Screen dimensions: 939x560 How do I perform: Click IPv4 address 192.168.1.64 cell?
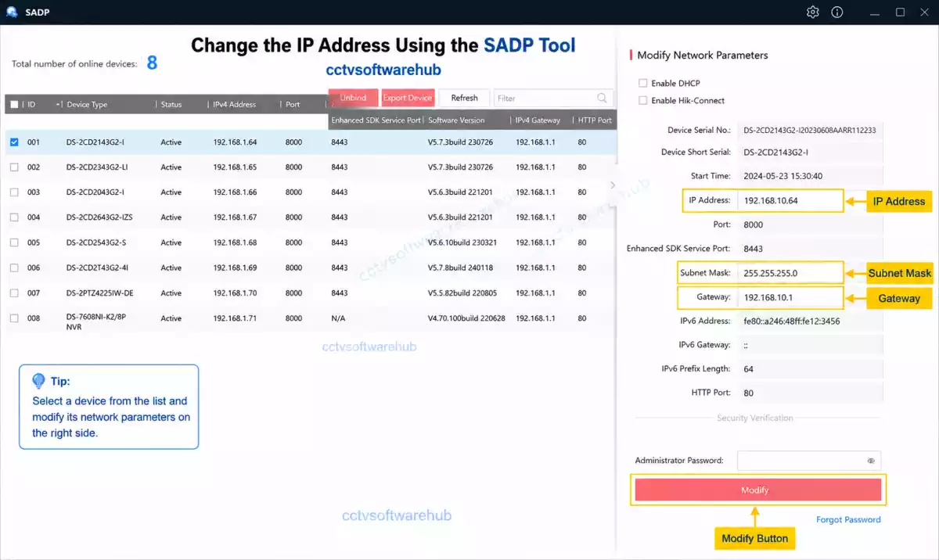point(235,142)
